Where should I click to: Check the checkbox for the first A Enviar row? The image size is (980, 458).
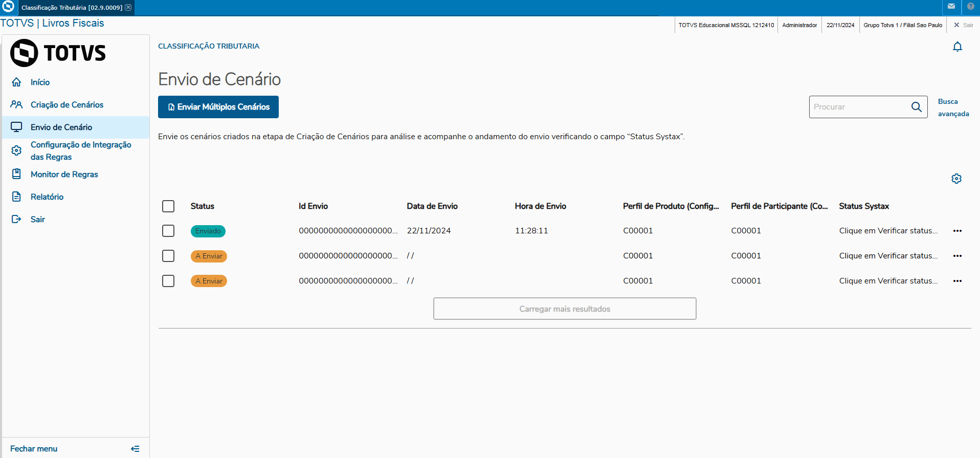pos(168,256)
